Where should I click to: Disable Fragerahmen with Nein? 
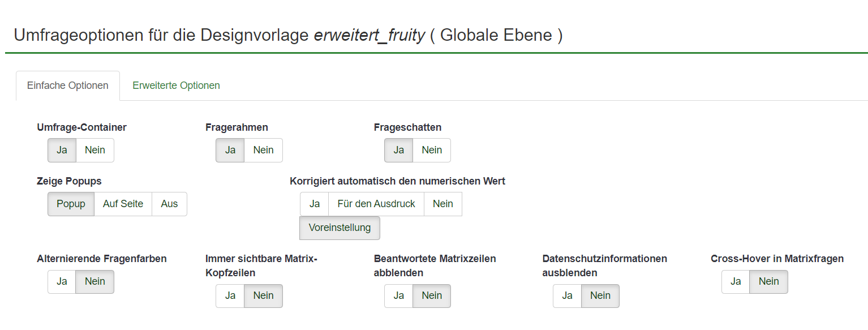click(x=264, y=150)
